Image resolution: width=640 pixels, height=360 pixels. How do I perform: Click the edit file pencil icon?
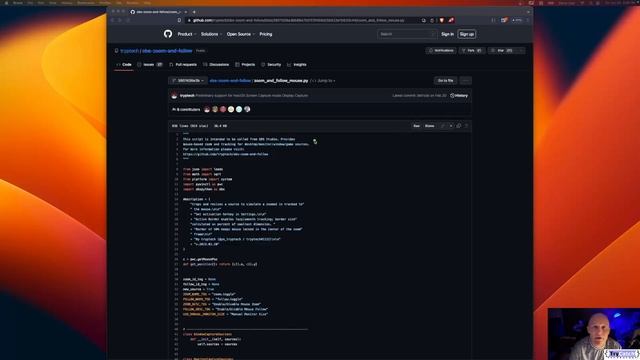(443, 126)
